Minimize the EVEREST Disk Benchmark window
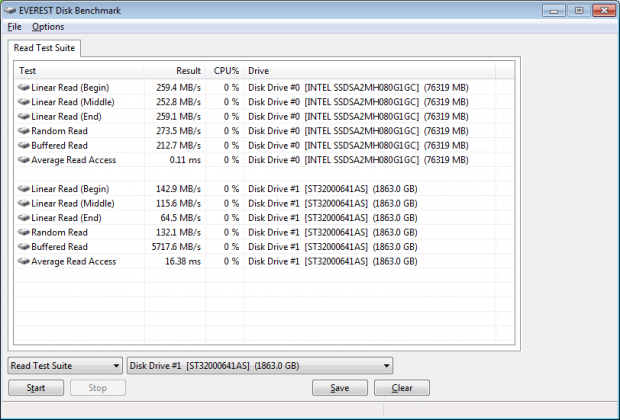 (x=554, y=10)
